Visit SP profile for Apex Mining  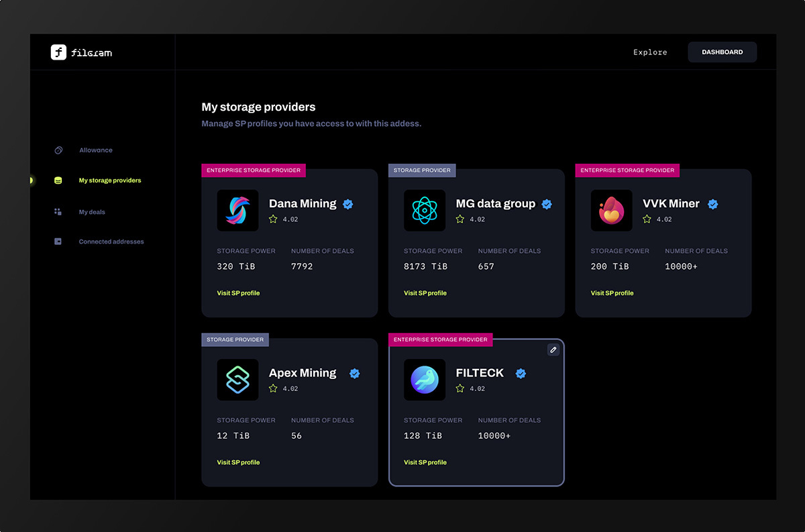(x=238, y=462)
